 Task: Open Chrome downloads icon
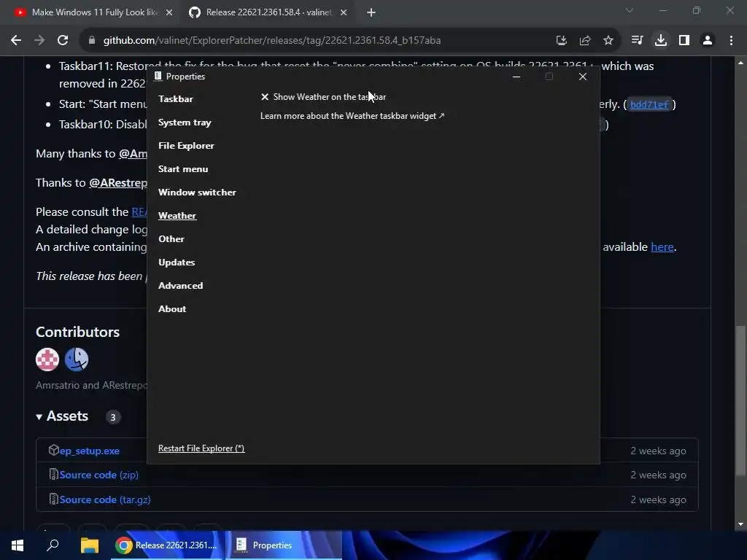pos(661,41)
